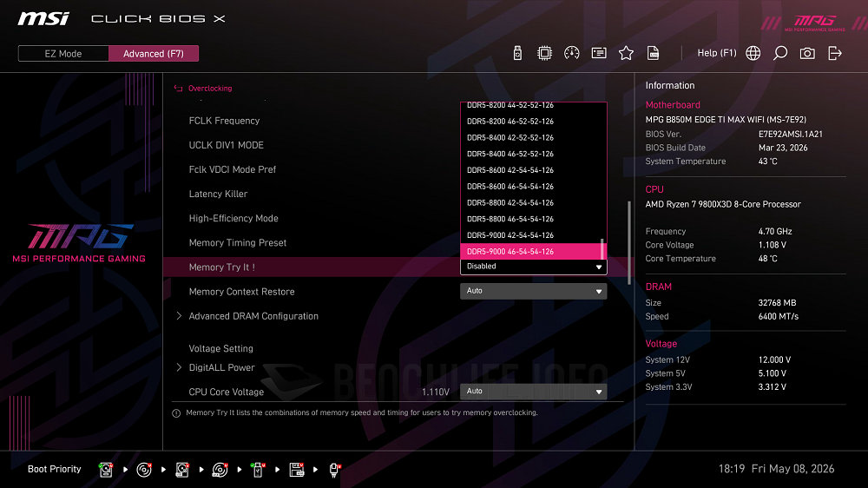Switch to EZ Mode
868x488 pixels.
tap(63, 54)
